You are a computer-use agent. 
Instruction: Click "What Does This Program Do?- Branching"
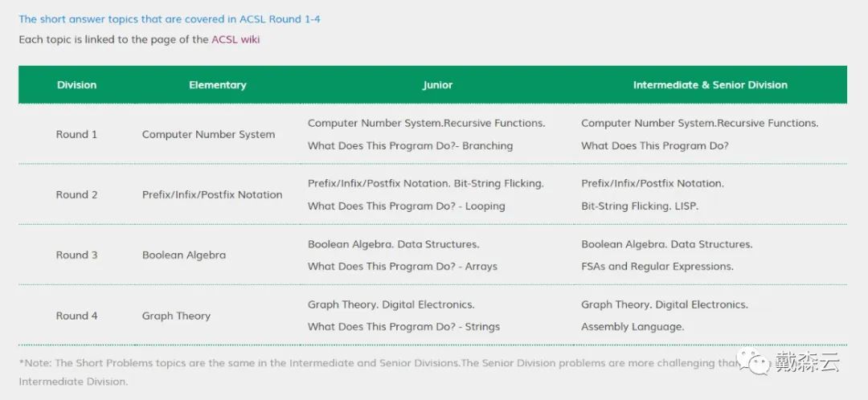click(410, 146)
